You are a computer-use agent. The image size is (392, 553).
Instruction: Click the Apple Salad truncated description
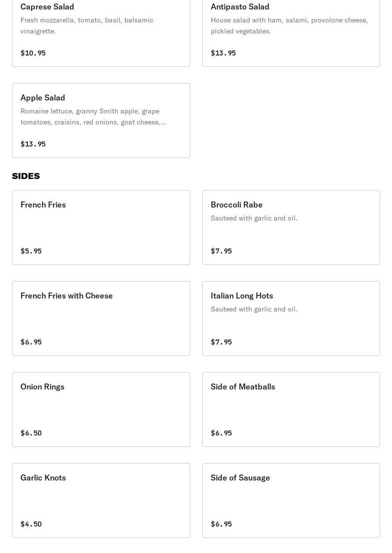93,116
